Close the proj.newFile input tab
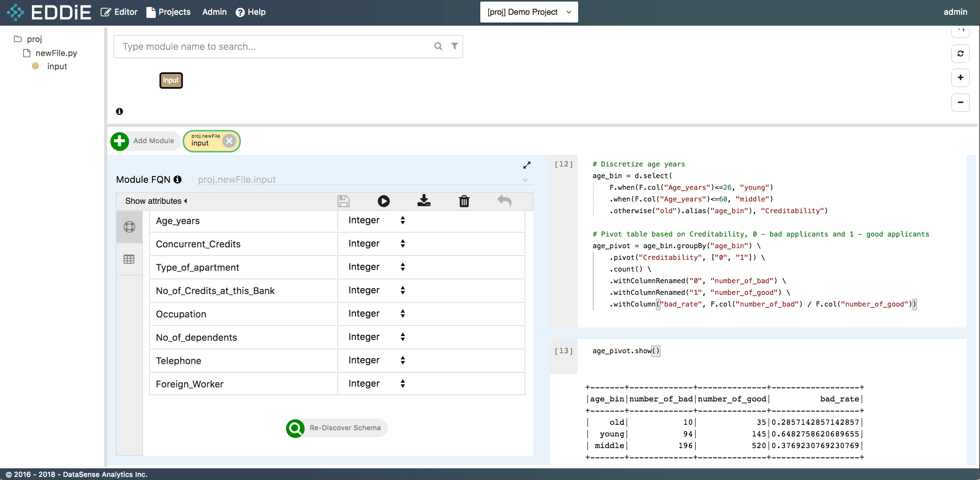 229,141
